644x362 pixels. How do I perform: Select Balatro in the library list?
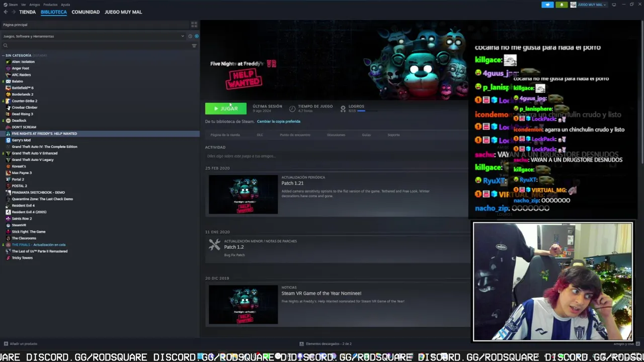17,81
